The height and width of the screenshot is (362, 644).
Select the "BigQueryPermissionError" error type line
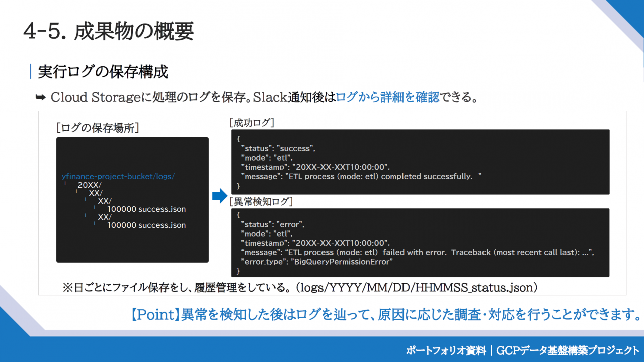pos(316,262)
